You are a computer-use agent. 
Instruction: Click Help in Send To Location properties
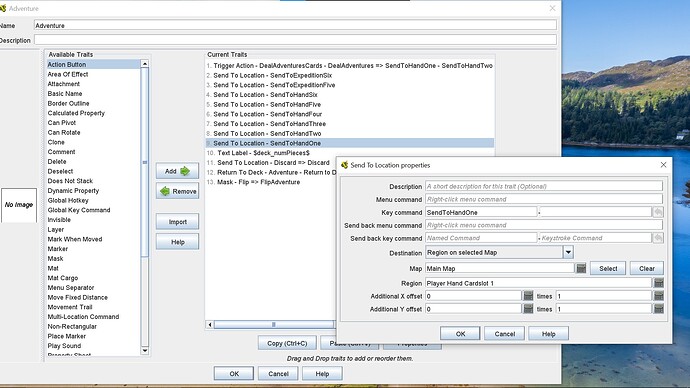[x=548, y=334]
